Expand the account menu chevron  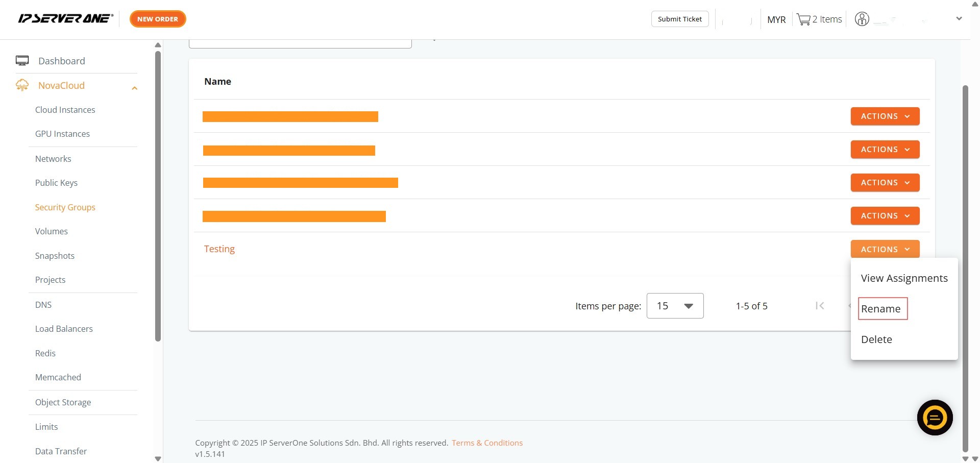959,19
